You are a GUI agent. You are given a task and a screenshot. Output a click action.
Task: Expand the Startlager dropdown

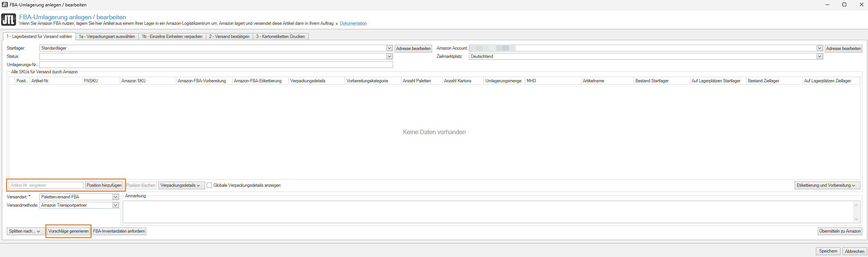click(x=389, y=48)
